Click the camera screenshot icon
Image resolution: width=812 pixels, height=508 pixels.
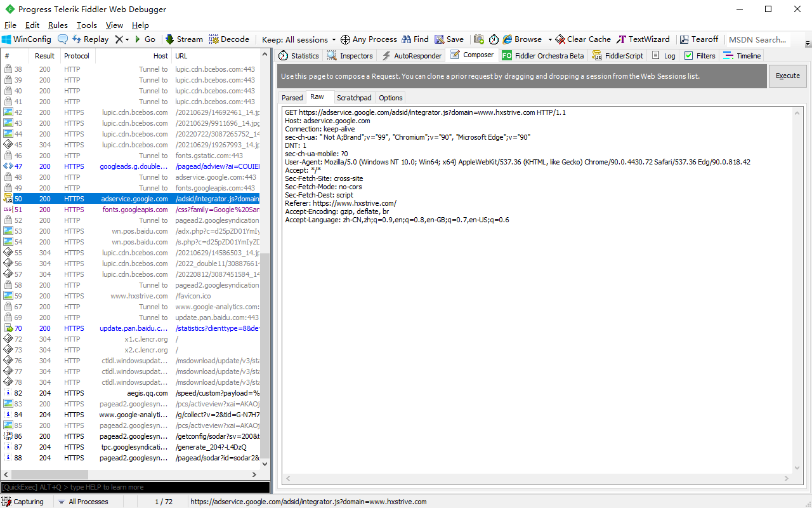click(479, 39)
